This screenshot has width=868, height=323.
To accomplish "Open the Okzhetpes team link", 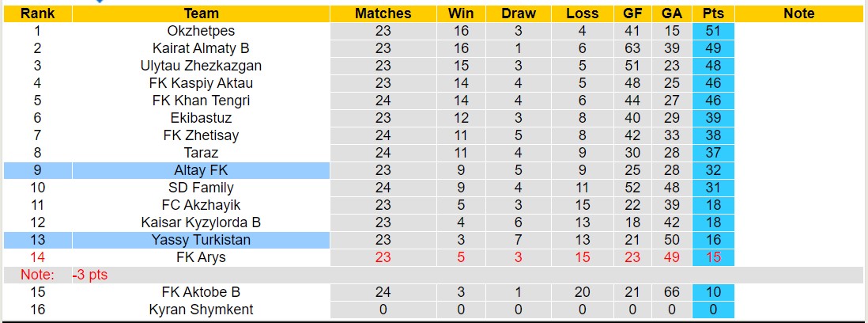I will point(201,31).
